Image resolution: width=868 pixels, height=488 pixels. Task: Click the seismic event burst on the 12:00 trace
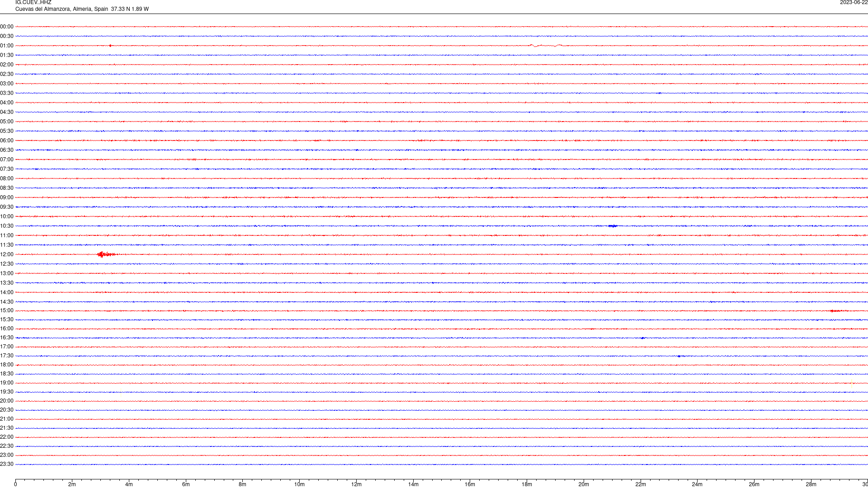coord(107,254)
